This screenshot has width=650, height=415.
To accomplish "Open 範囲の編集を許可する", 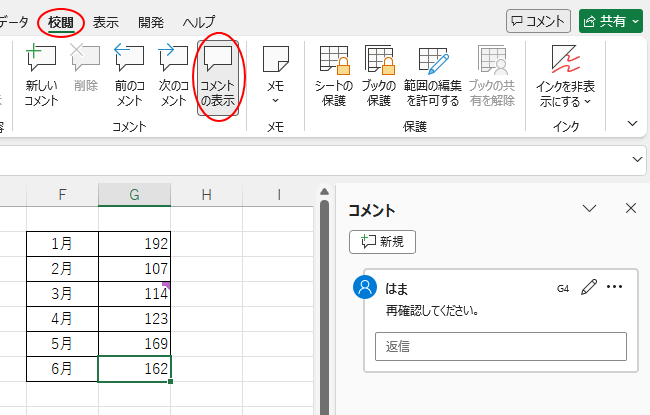I will [433, 78].
